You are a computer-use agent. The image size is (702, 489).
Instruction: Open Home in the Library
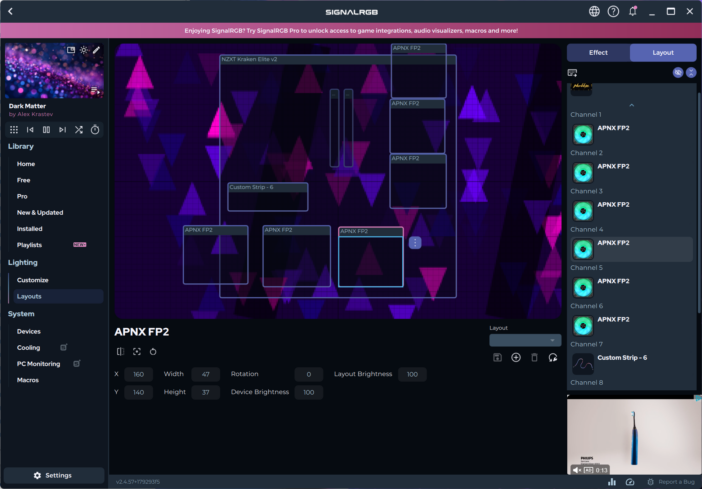point(26,164)
